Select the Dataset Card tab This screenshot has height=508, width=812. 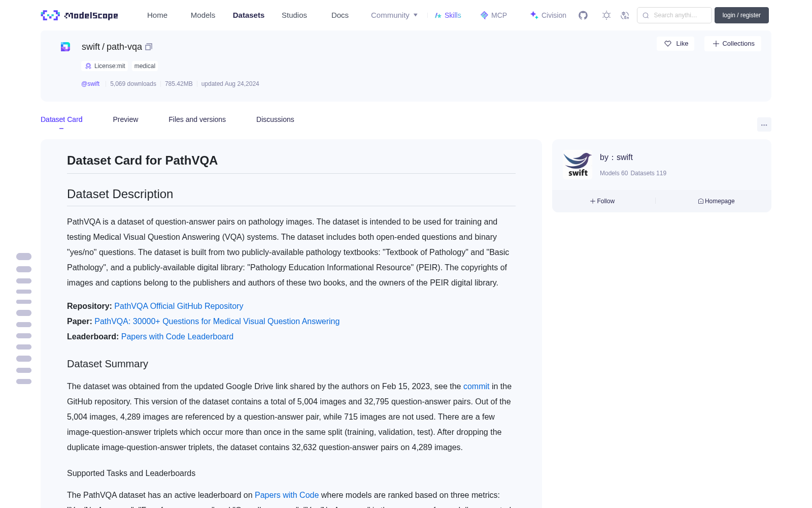61,119
